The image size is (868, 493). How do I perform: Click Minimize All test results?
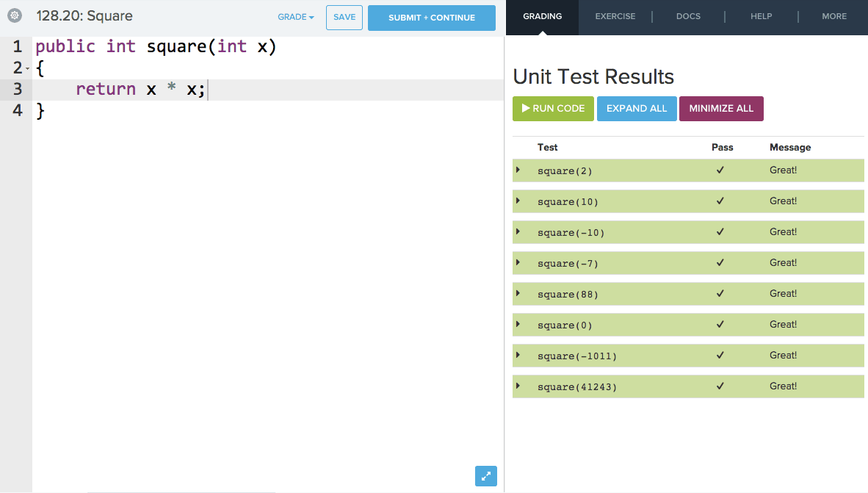tap(721, 109)
